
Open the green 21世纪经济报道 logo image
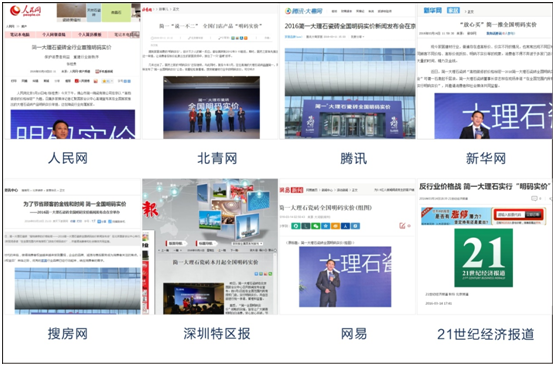point(484,258)
